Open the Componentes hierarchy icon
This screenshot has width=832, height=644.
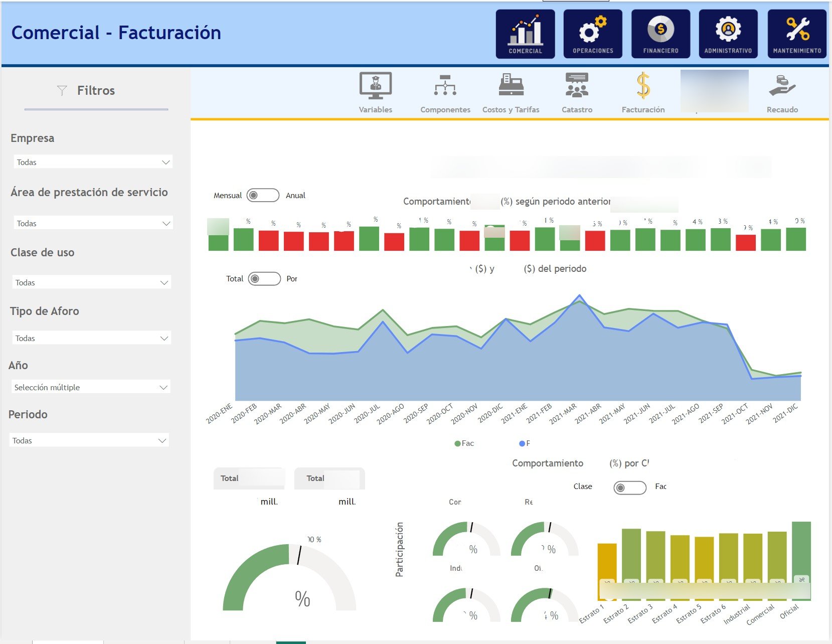445,86
